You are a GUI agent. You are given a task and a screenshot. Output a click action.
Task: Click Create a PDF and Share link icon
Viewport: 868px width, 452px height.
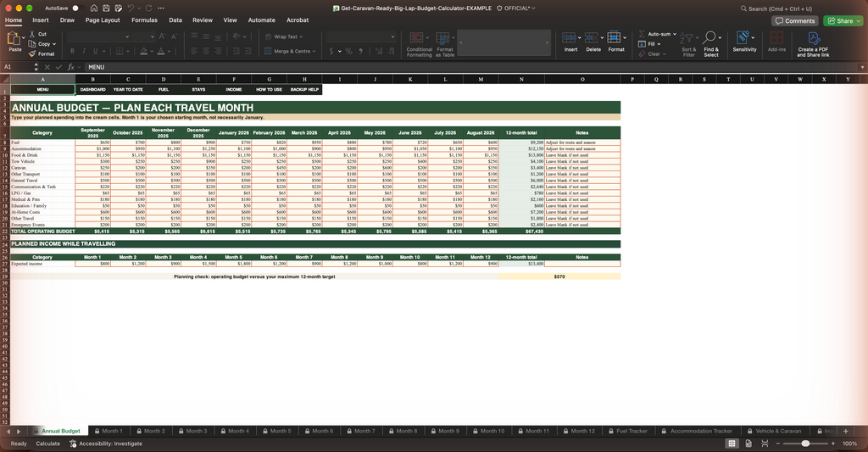[x=814, y=37]
